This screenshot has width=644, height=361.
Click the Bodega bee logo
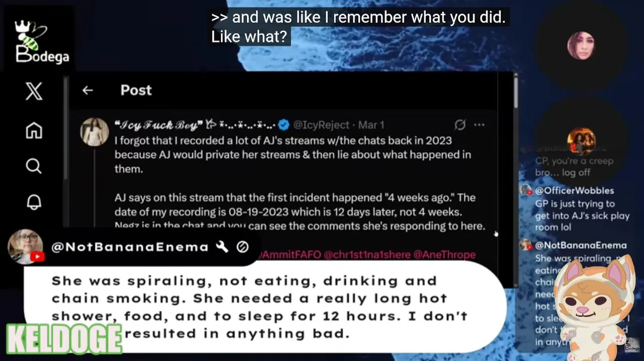click(x=42, y=43)
